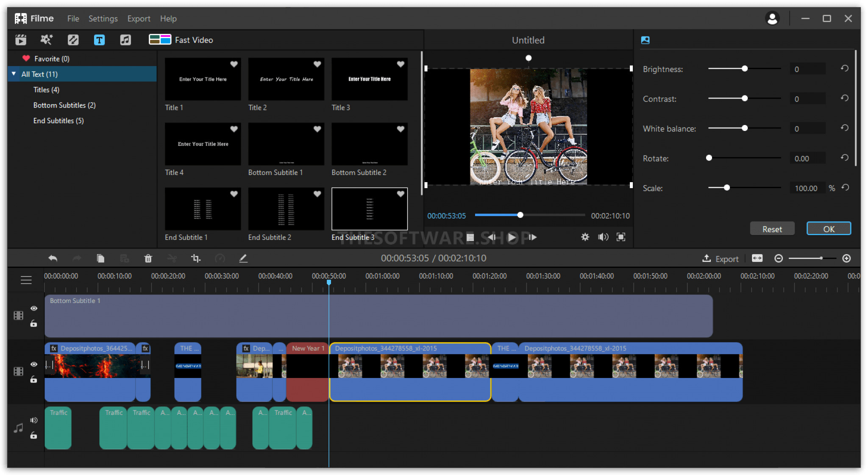The width and height of the screenshot is (868, 475).
Task: Open the timeline track options hamburger menu
Action: tap(26, 280)
